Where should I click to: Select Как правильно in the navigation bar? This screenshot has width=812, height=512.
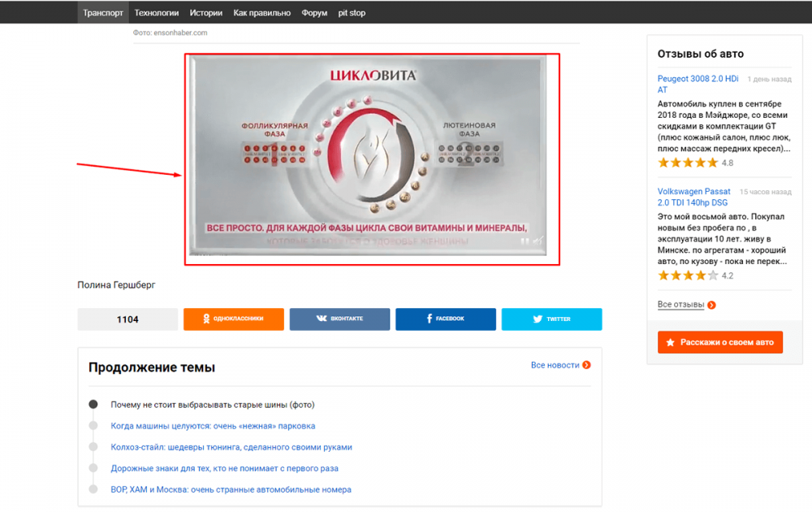261,12
